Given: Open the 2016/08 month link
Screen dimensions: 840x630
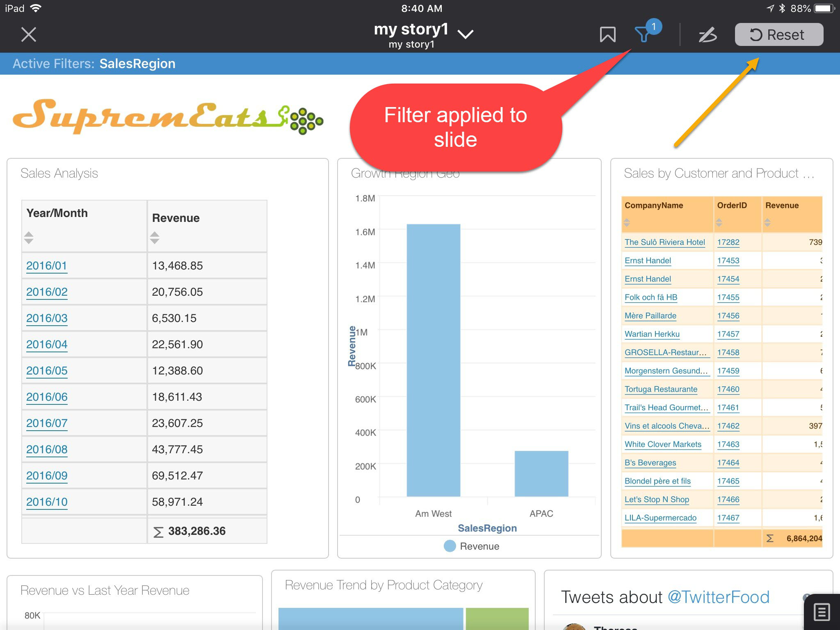Looking at the screenshot, I should 47,449.
